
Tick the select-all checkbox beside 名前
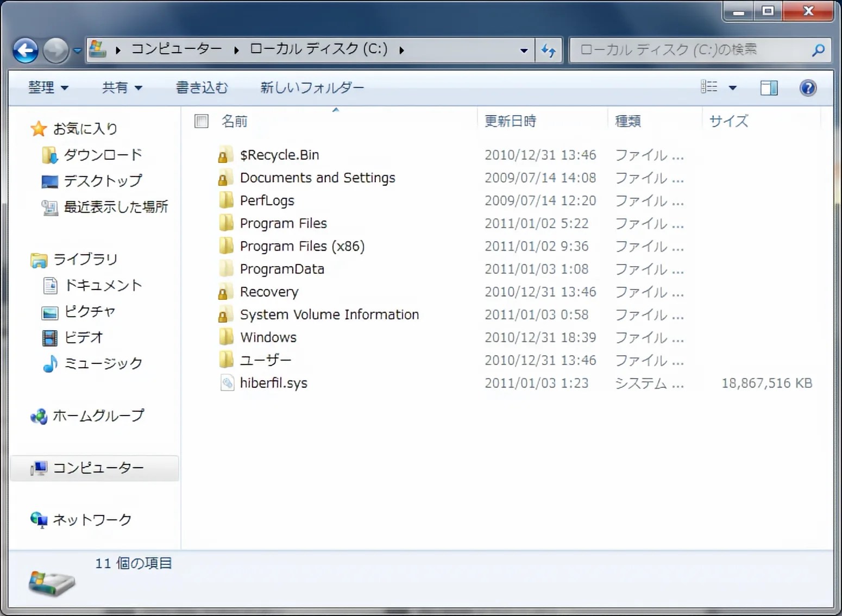pos(202,121)
